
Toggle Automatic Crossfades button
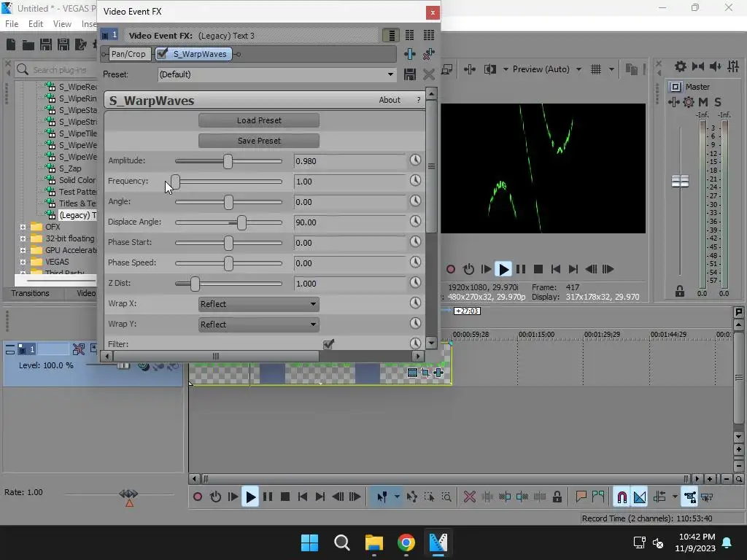pos(640,497)
